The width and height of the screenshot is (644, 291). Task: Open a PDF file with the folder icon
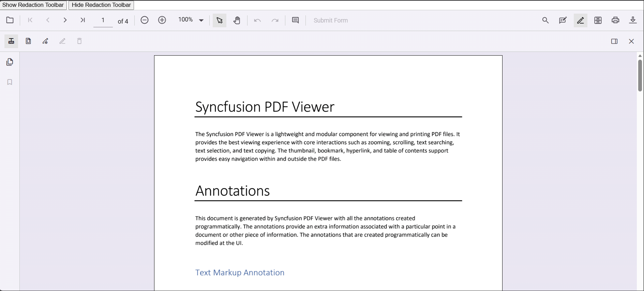10,20
